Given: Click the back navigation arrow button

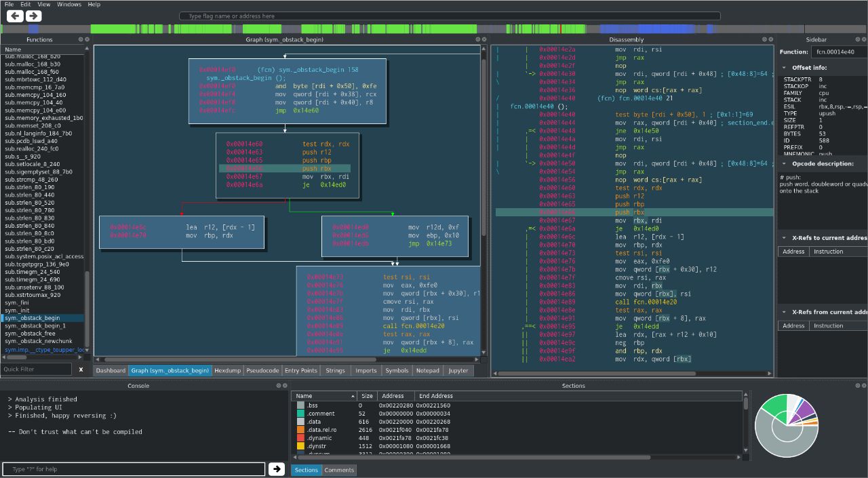Looking at the screenshot, I should click(x=15, y=16).
